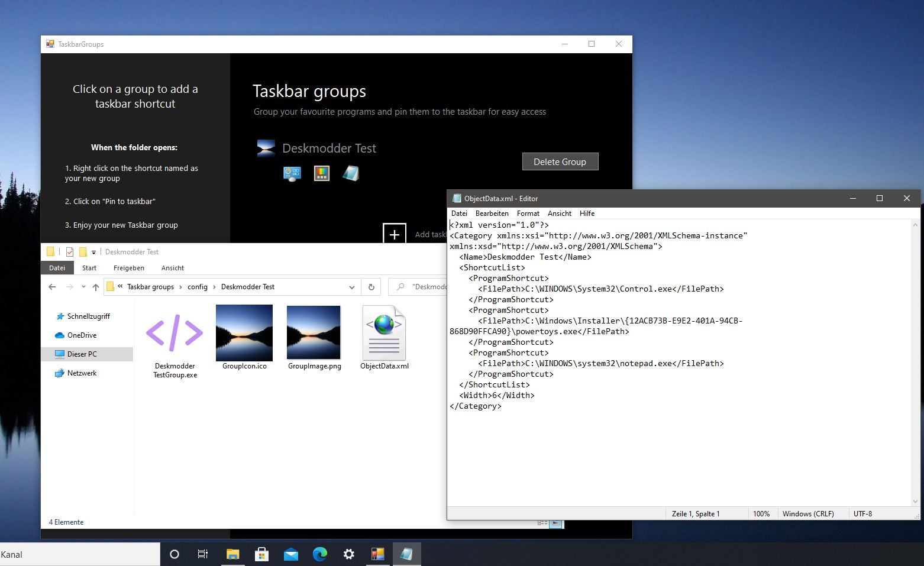Click config in the breadcrumb path

pos(198,287)
